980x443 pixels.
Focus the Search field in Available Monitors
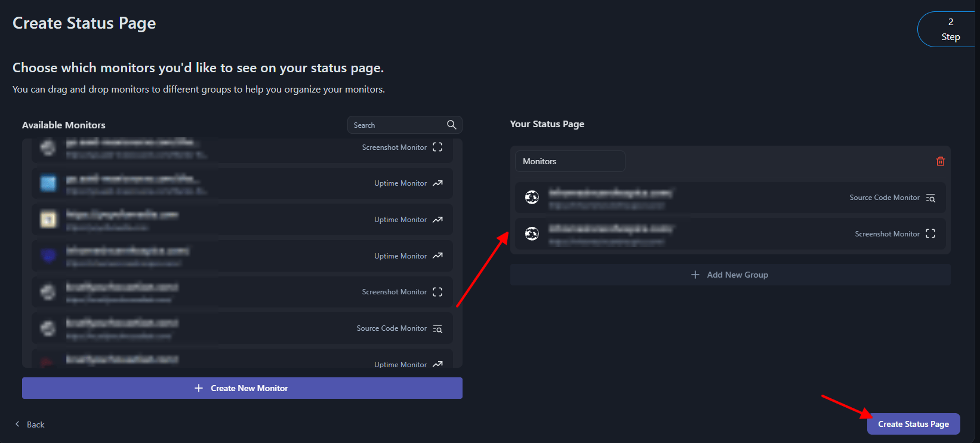click(405, 125)
